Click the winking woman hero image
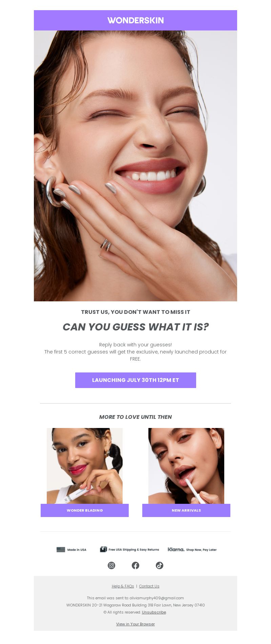 click(x=135, y=166)
